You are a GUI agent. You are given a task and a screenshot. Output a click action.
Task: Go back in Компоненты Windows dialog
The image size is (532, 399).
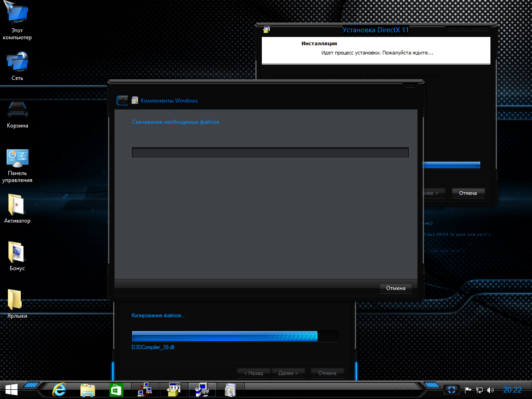122,100
